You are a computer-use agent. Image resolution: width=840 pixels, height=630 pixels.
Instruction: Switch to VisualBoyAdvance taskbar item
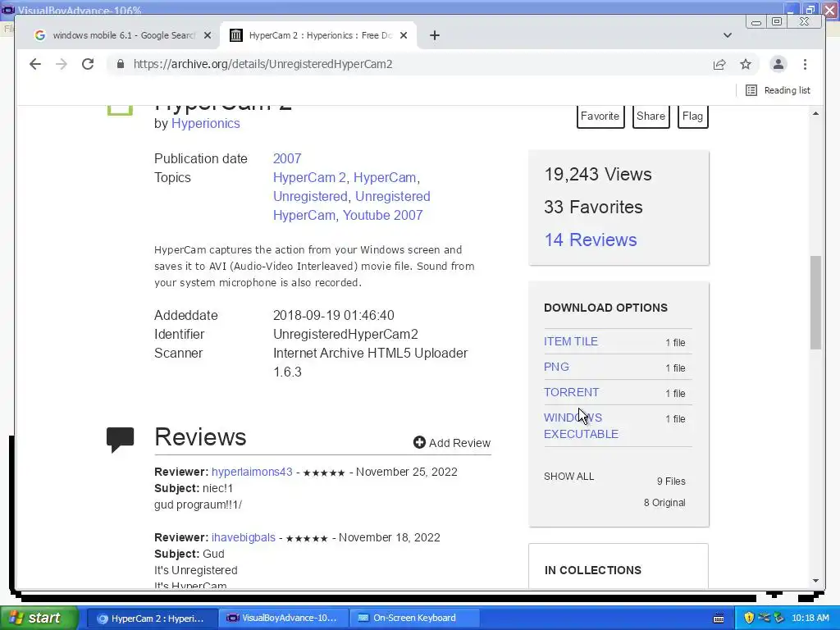coord(284,619)
